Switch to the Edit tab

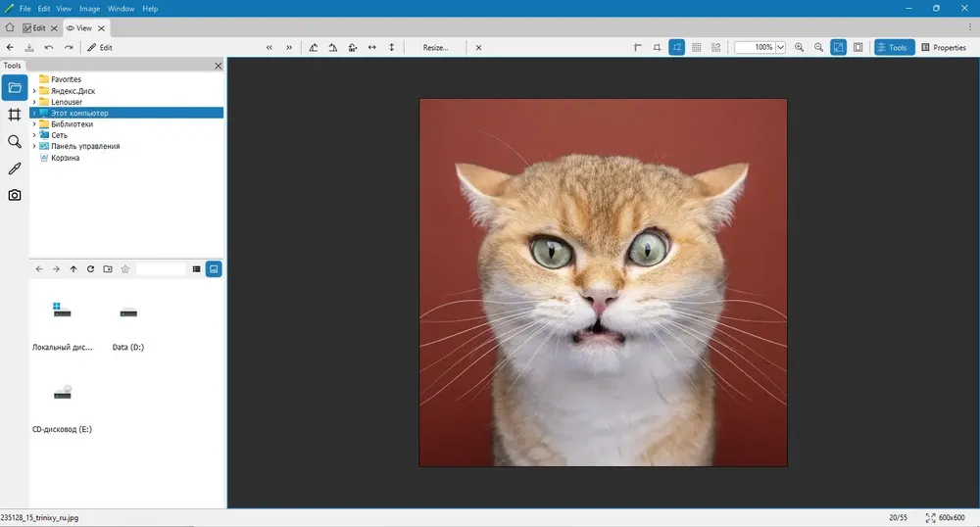click(x=34, y=28)
